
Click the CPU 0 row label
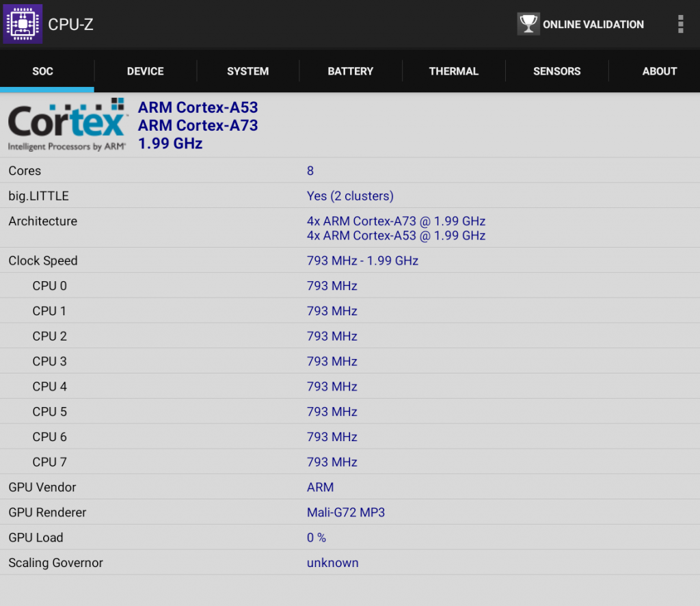coord(49,286)
